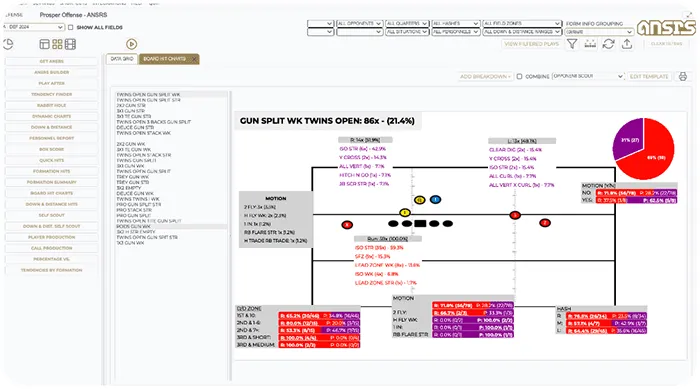This screenshot has width=700, height=389.
Task: Click the red Z receiver marker on the right
Action: point(545,222)
